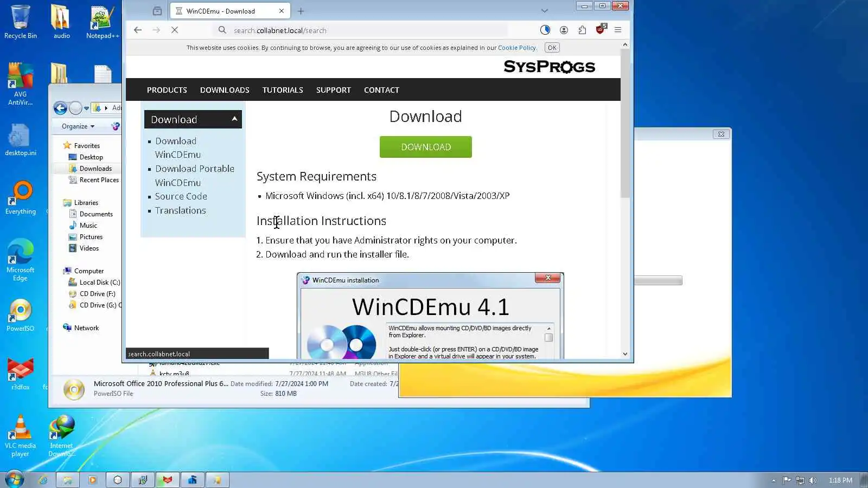This screenshot has height=488, width=868.
Task: Open the browser hamburger menu
Action: [618, 30]
